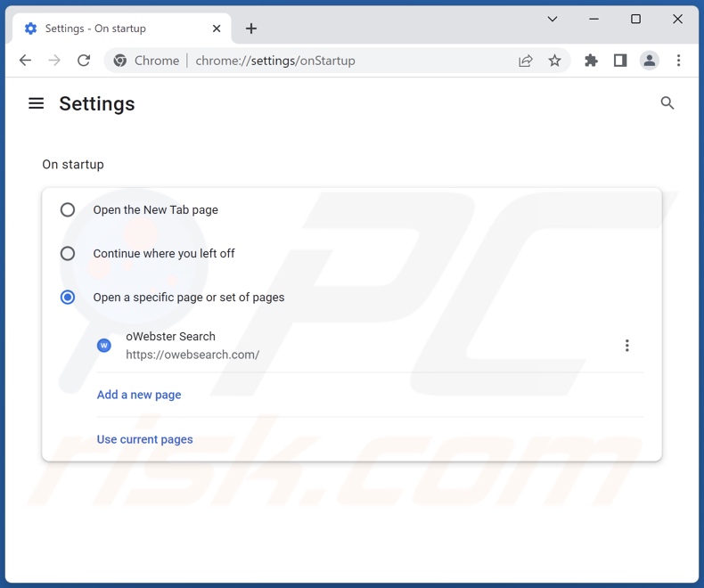Open a new tab with plus
Viewport: 704px width, 588px height.
251,29
